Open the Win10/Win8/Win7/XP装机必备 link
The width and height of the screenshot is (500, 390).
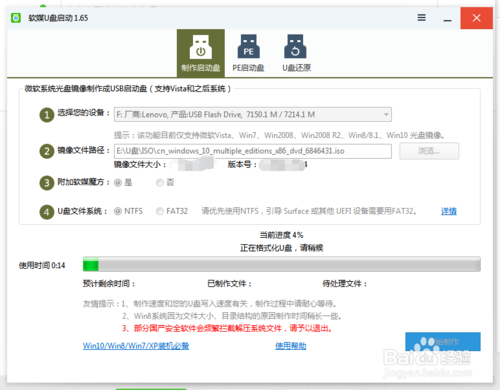[x=136, y=346]
